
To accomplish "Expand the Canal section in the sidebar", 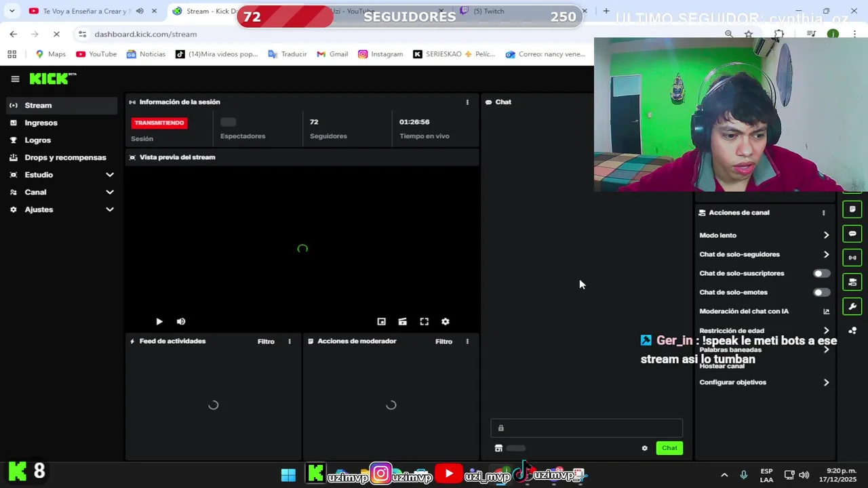I will [110, 192].
